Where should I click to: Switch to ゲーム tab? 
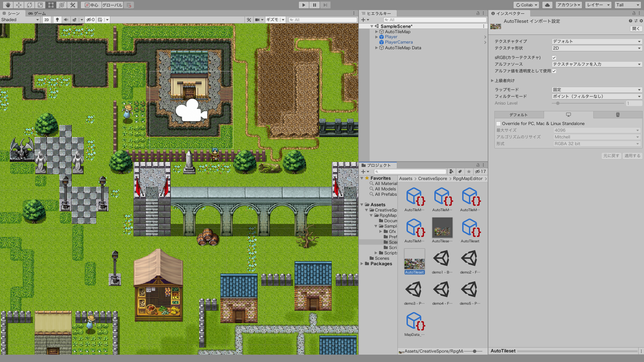[x=37, y=13]
